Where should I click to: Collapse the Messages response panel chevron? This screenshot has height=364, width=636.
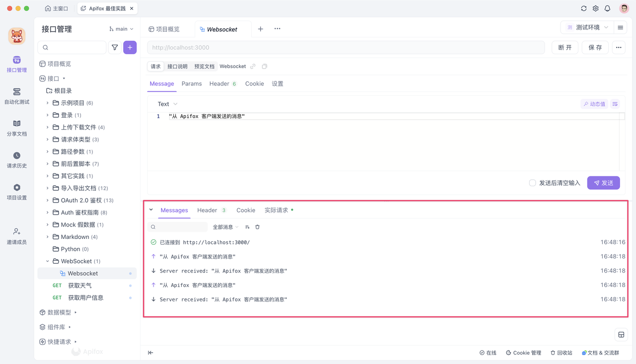click(151, 210)
